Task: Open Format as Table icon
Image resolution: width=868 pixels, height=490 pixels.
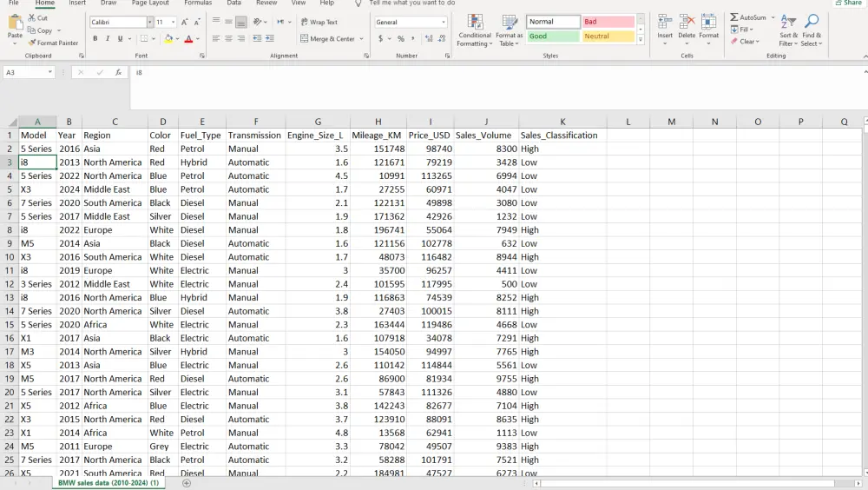Action: [509, 23]
